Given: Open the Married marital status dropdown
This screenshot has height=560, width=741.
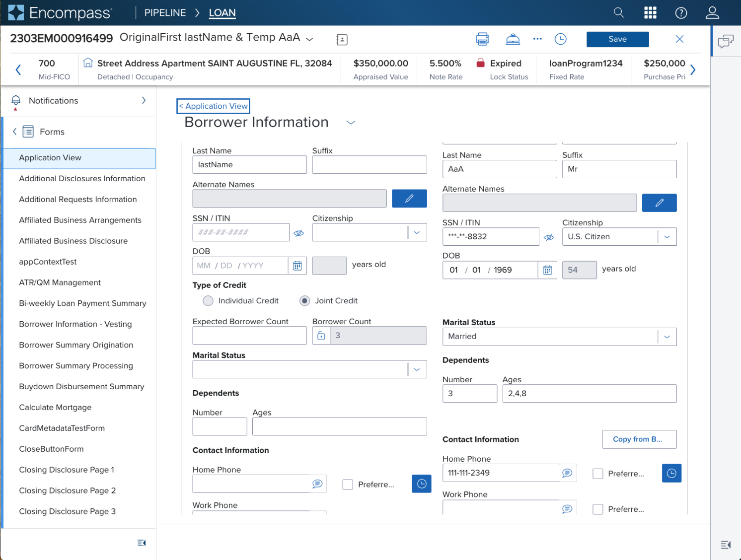Looking at the screenshot, I should [x=667, y=337].
